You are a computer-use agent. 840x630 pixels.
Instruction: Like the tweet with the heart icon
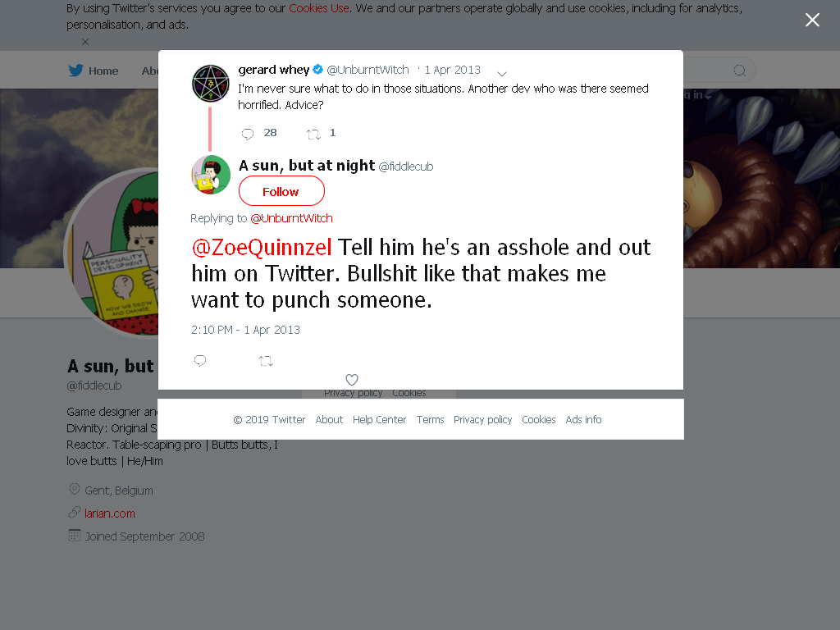point(351,380)
